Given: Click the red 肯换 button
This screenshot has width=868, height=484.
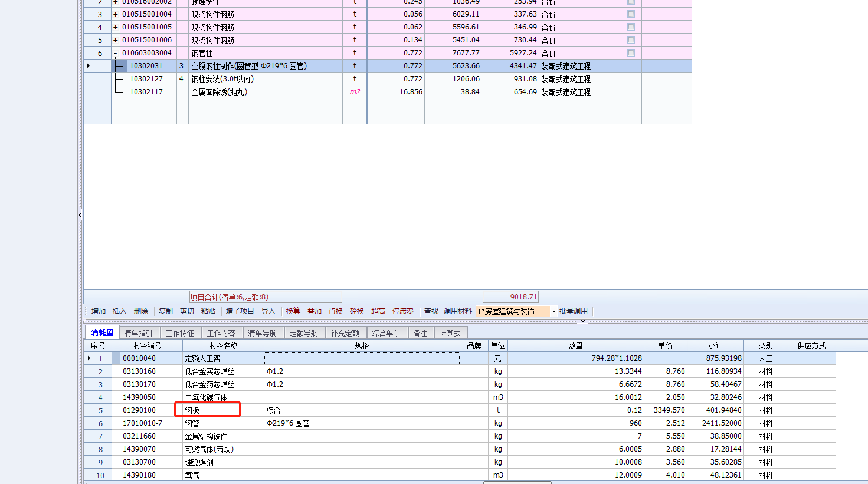Looking at the screenshot, I should click(336, 311).
